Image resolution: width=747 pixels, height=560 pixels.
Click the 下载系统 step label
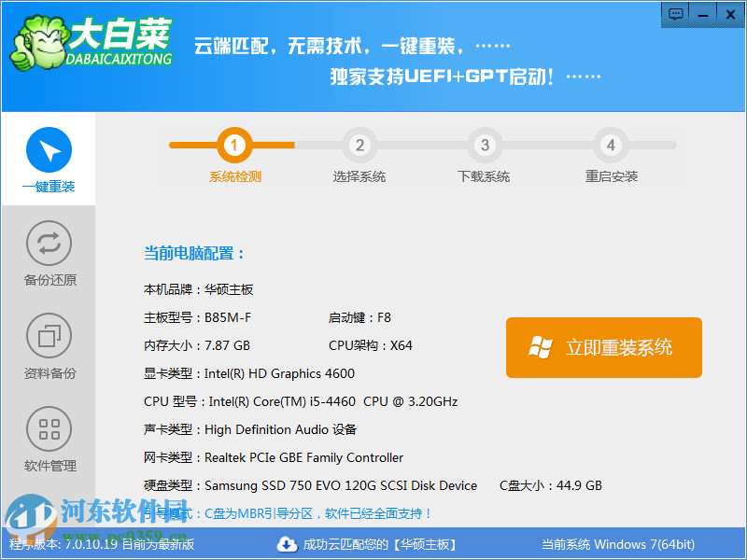coord(484,176)
